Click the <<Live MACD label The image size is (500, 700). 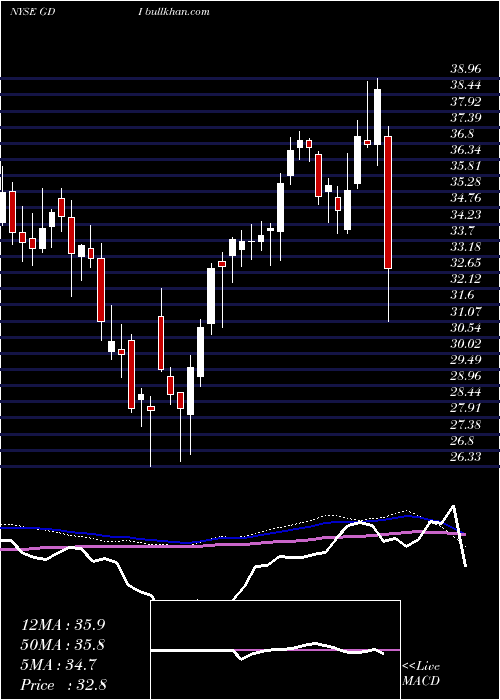pyautogui.click(x=421, y=674)
